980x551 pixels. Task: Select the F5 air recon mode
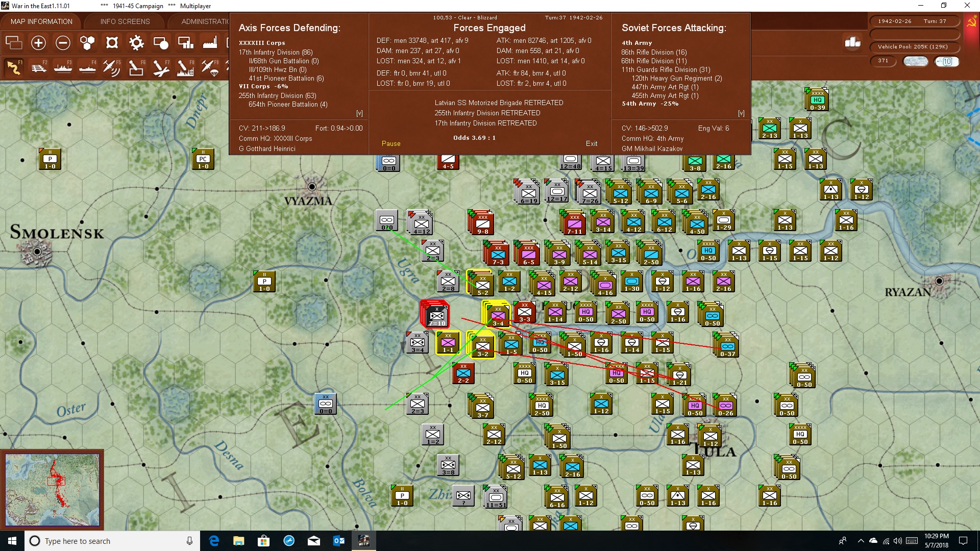112,67
